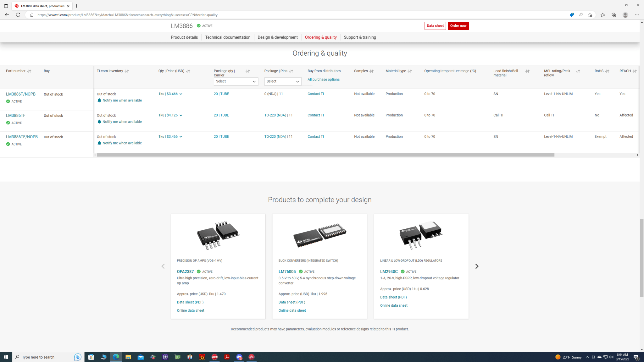644x362 pixels.
Task: Click the LM76005 product image
Action: pyautogui.click(x=319, y=235)
